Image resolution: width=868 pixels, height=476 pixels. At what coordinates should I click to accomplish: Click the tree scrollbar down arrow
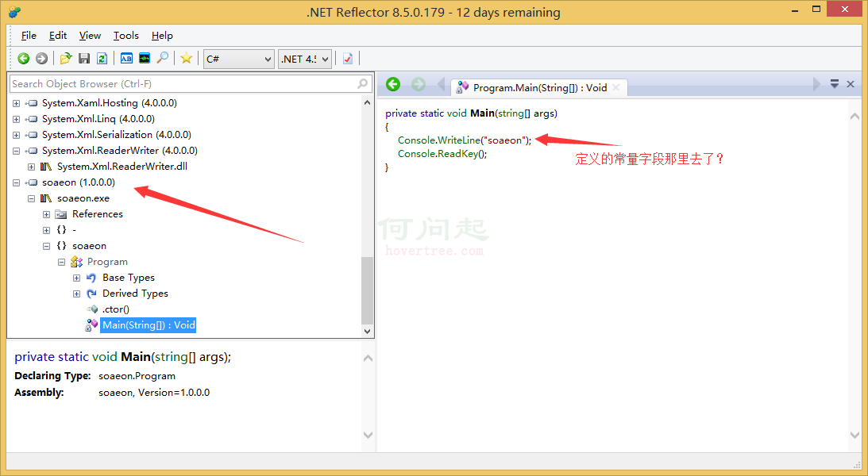367,331
